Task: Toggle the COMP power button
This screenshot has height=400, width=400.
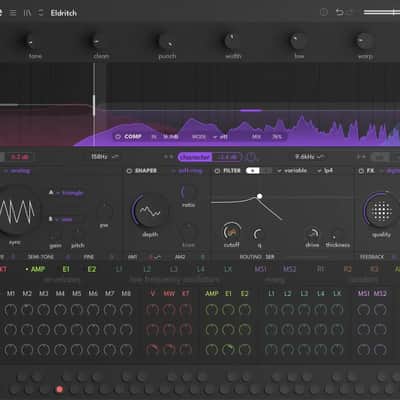Action: (x=117, y=137)
